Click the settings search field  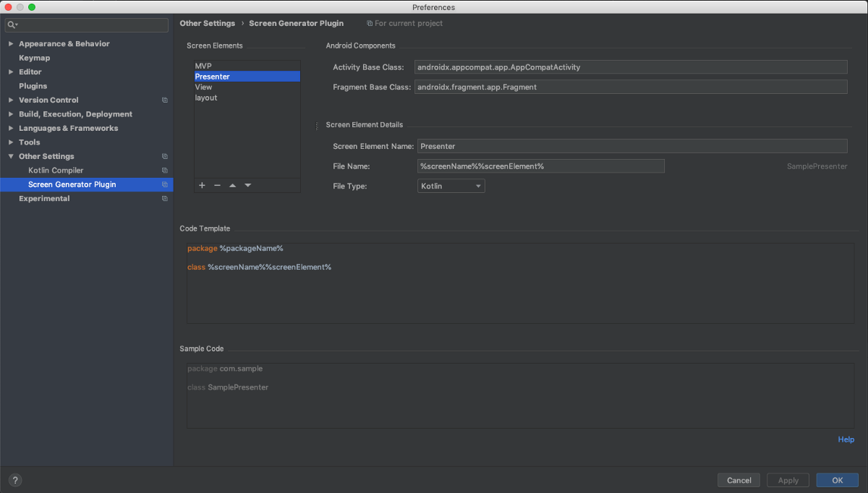[x=87, y=25]
